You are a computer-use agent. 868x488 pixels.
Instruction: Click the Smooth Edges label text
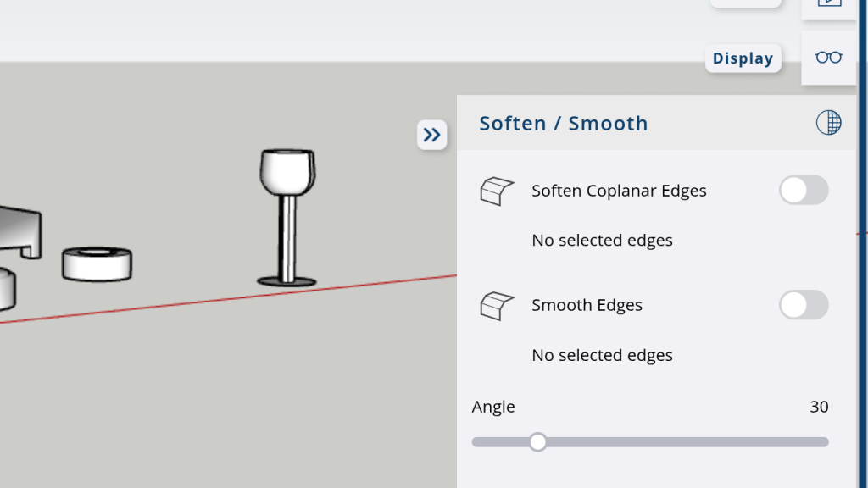[587, 305]
